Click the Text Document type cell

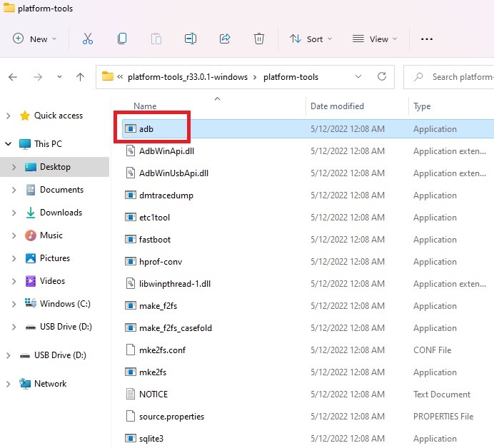click(x=442, y=394)
